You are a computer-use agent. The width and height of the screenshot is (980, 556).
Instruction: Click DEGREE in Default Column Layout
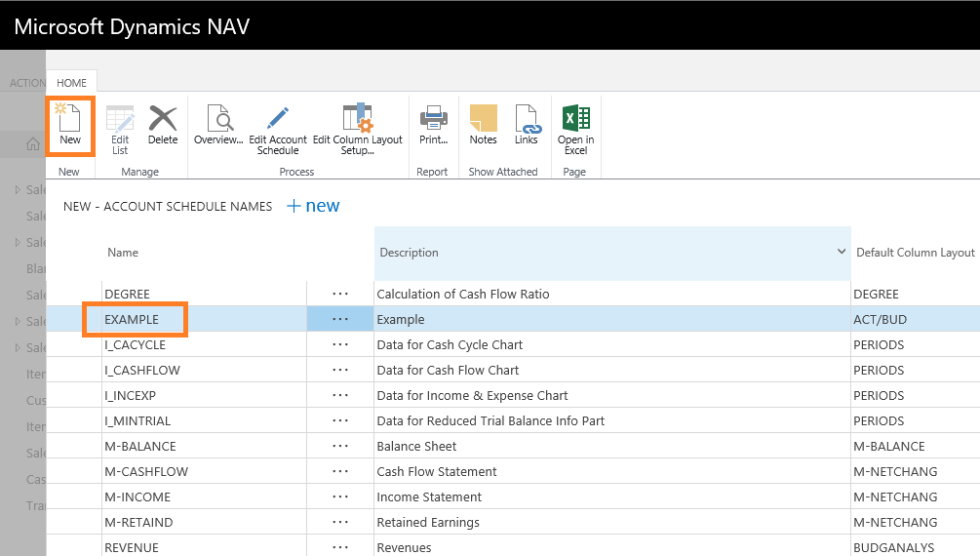[x=876, y=294]
